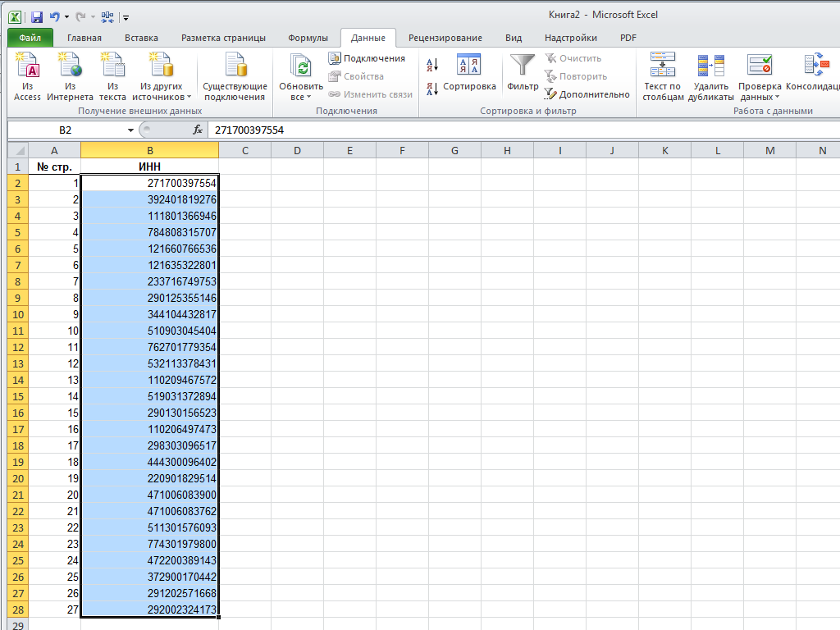This screenshot has height=630, width=840.
Task: Switch to the Вставка tab
Action: coord(141,38)
